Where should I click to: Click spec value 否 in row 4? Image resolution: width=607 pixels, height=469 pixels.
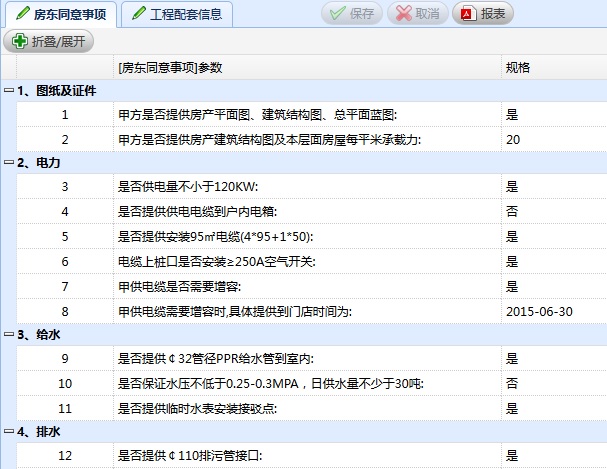point(512,211)
